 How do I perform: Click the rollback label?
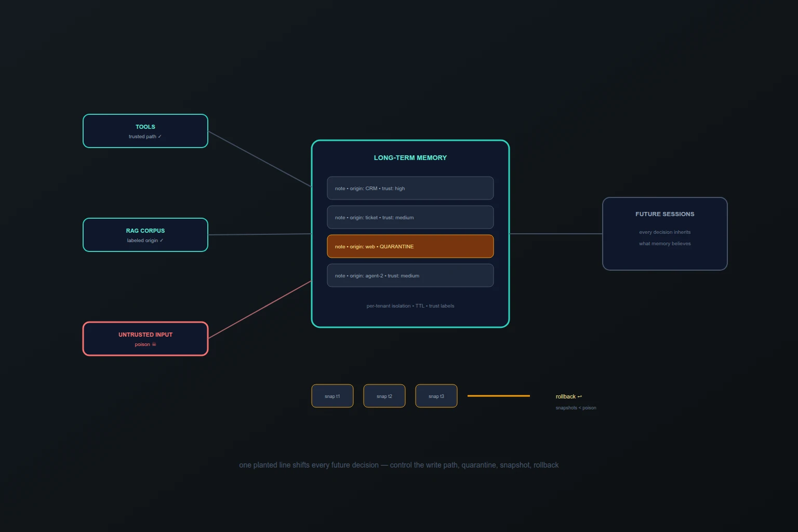pyautogui.click(x=569, y=396)
